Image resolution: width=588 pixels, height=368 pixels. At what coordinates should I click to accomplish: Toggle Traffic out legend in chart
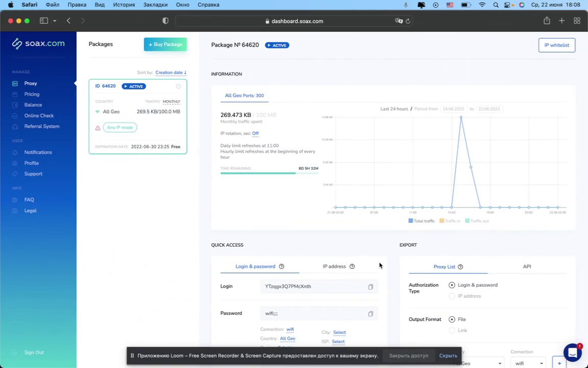tap(477, 221)
